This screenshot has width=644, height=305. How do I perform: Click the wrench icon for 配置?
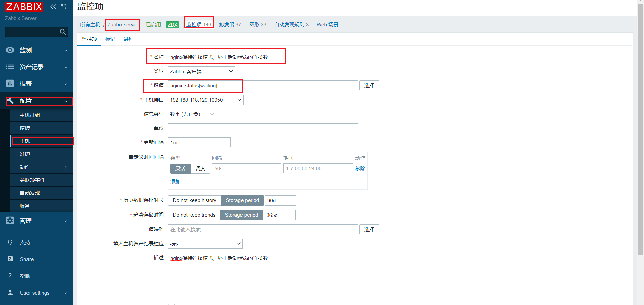(10, 101)
